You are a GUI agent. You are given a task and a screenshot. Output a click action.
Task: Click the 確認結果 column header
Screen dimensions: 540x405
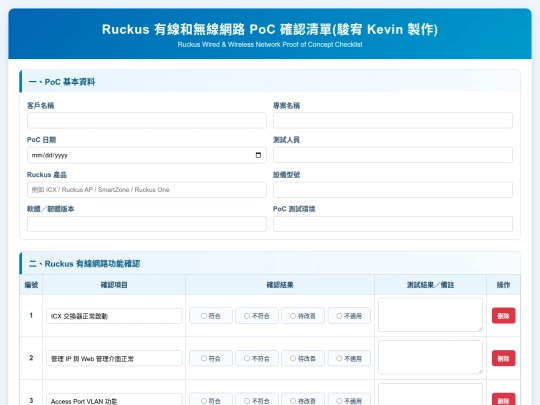(x=280, y=285)
